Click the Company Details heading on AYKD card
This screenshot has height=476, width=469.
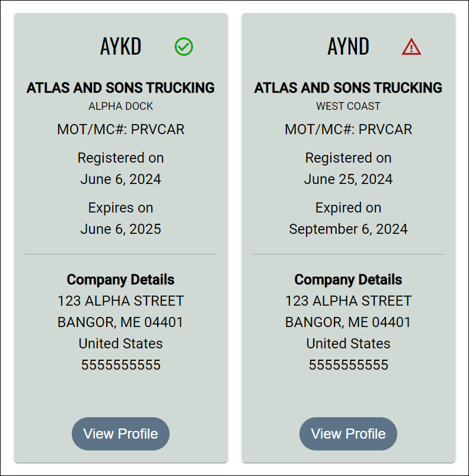[121, 280]
